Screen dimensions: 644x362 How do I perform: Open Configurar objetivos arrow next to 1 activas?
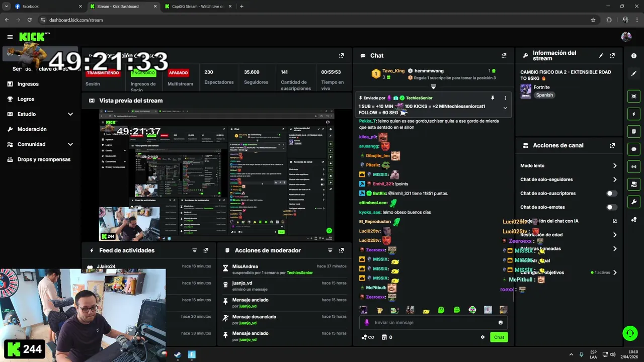click(615, 273)
